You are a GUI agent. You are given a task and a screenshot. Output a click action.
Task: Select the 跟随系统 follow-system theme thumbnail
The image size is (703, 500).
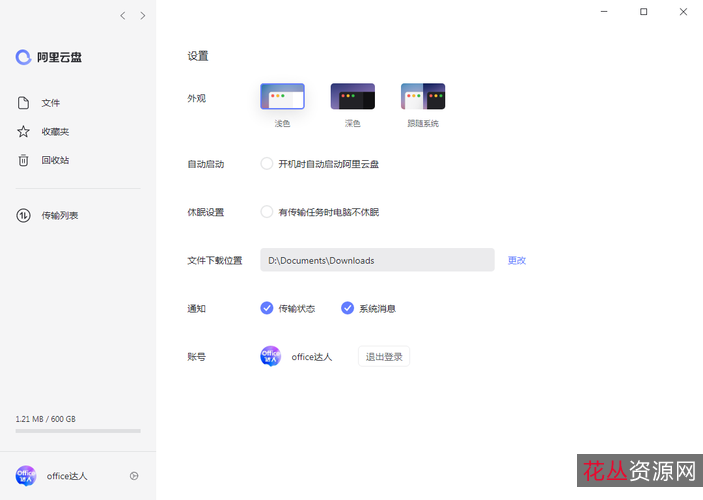(423, 96)
